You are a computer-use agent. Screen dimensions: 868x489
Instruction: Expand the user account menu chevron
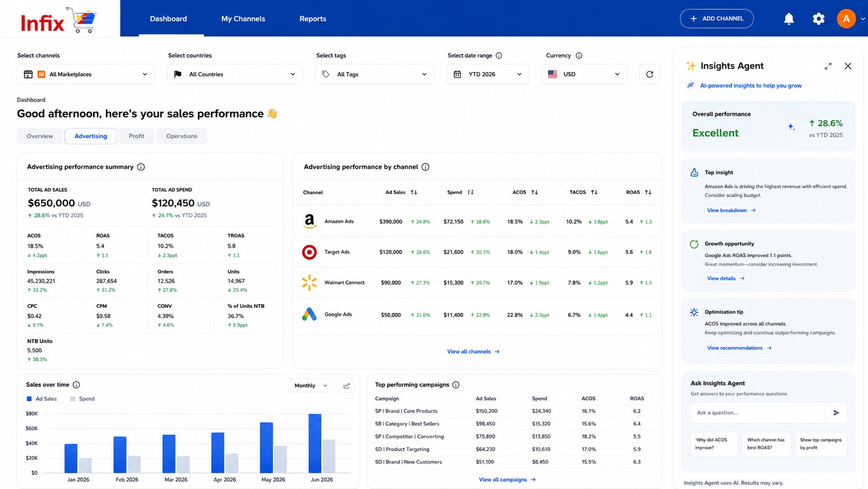863,19
